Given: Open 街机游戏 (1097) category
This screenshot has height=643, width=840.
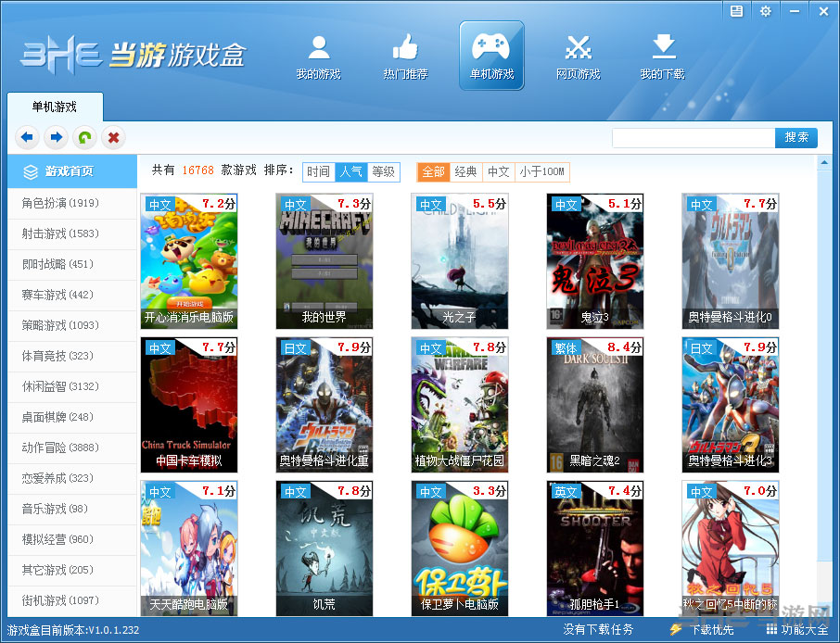Looking at the screenshot, I should [x=72, y=599].
